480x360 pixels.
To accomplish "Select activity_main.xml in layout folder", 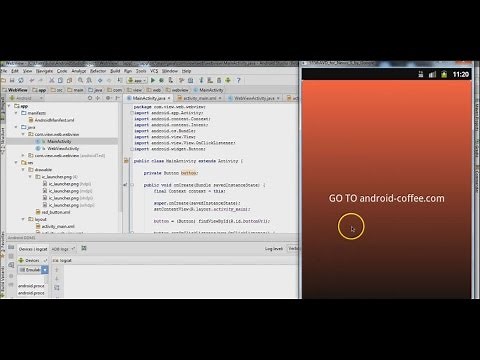I will pos(55,226).
